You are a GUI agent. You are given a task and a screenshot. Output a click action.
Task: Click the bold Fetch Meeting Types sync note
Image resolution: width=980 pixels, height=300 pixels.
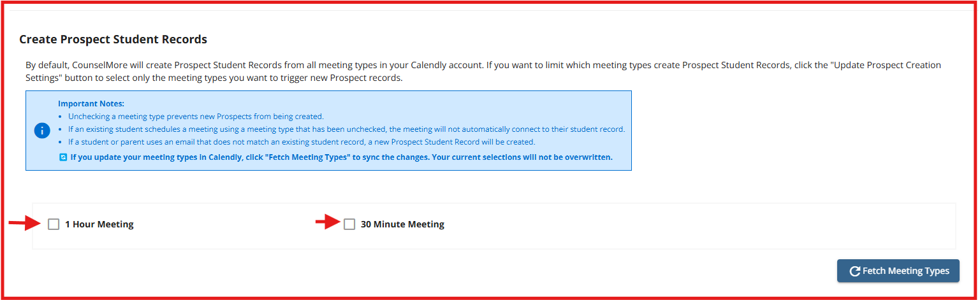pos(341,157)
